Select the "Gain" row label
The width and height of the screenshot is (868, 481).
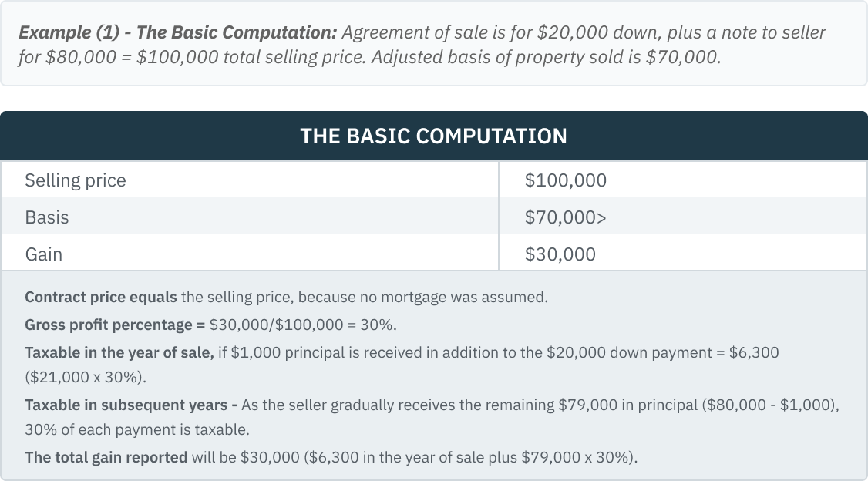coord(44,254)
